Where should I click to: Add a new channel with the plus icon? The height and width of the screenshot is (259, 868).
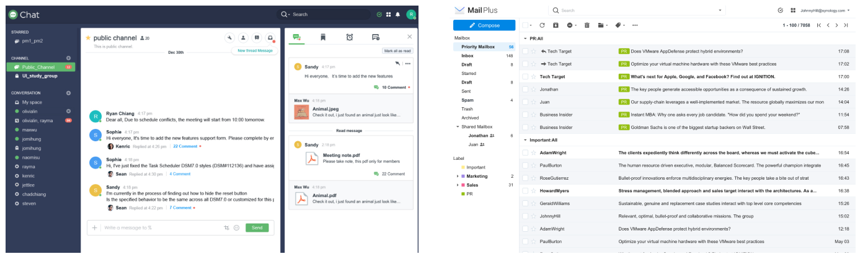click(x=69, y=58)
